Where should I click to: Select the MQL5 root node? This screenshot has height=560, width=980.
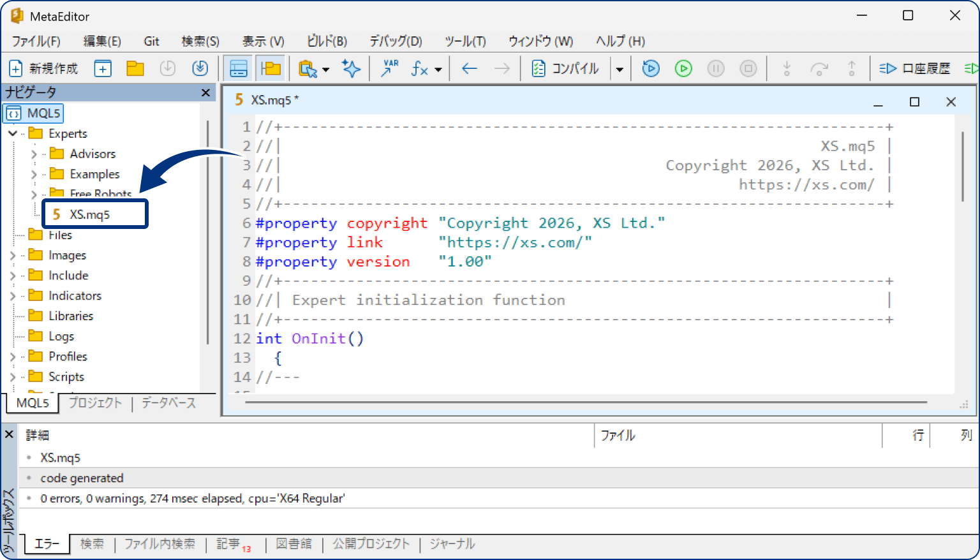click(34, 113)
